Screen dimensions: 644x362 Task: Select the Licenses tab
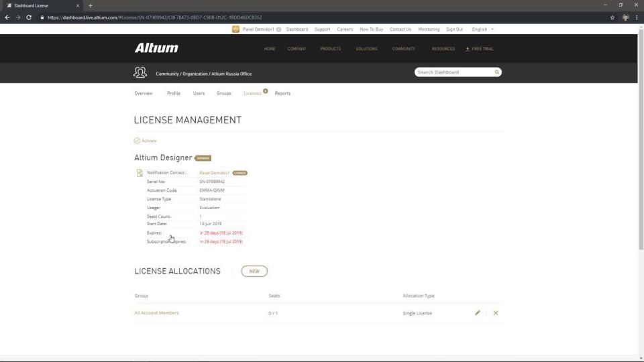coord(252,94)
